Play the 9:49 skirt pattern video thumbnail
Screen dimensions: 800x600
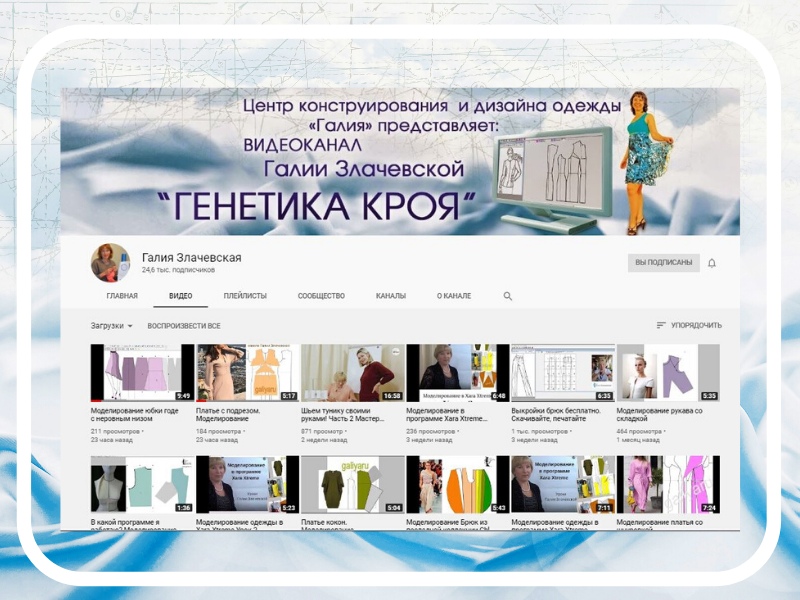[142, 372]
